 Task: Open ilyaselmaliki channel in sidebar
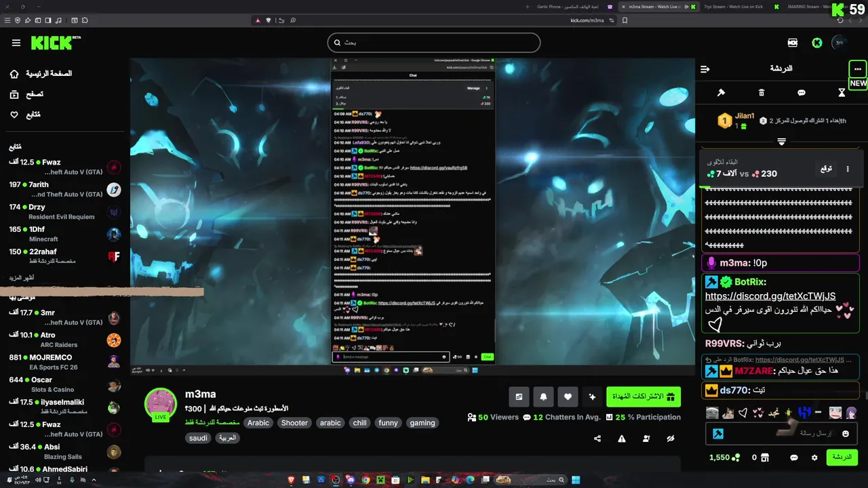coord(64,407)
